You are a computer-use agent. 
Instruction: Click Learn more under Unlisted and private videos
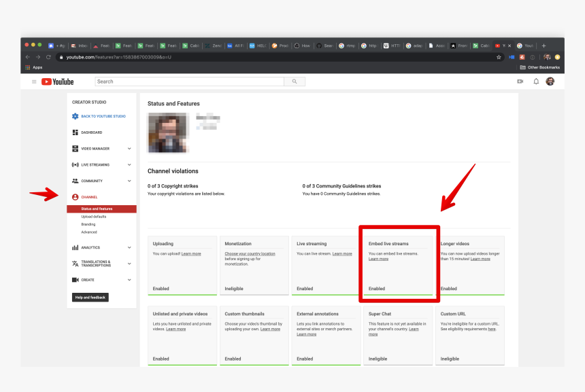[x=175, y=329]
